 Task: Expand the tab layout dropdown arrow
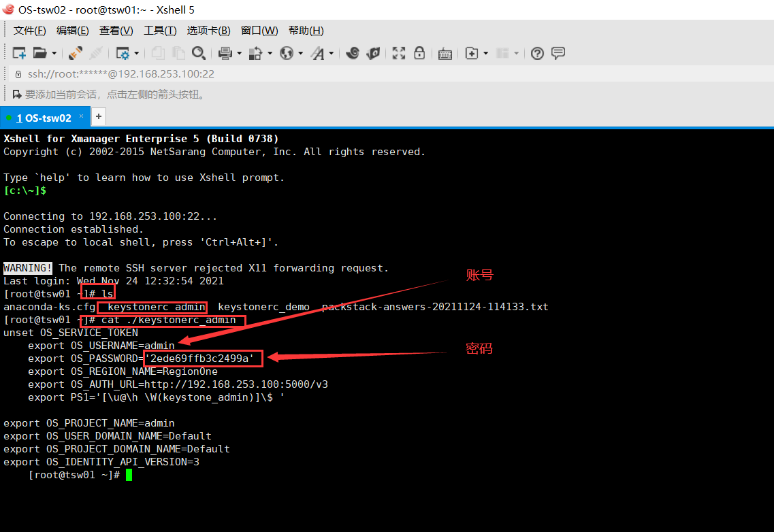pyautogui.click(x=516, y=53)
